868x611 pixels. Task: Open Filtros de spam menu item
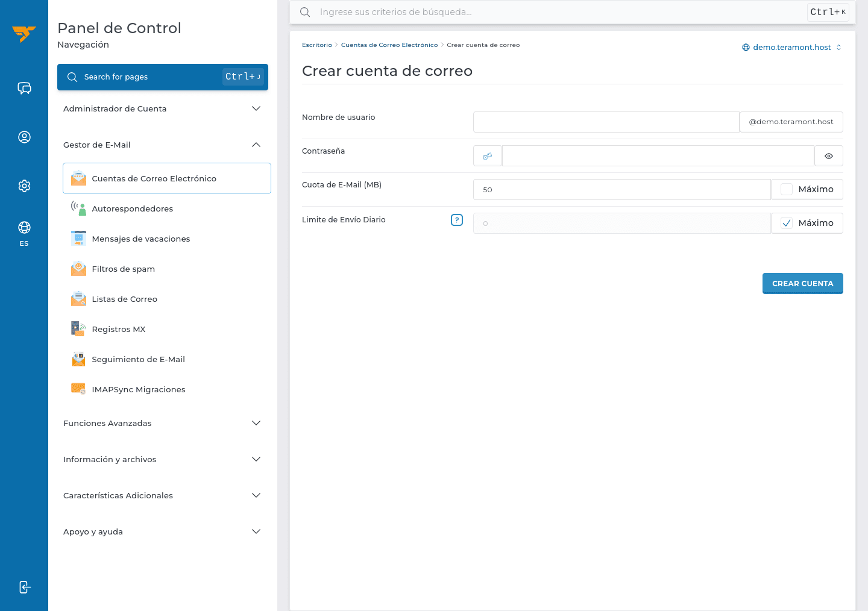[x=167, y=269]
